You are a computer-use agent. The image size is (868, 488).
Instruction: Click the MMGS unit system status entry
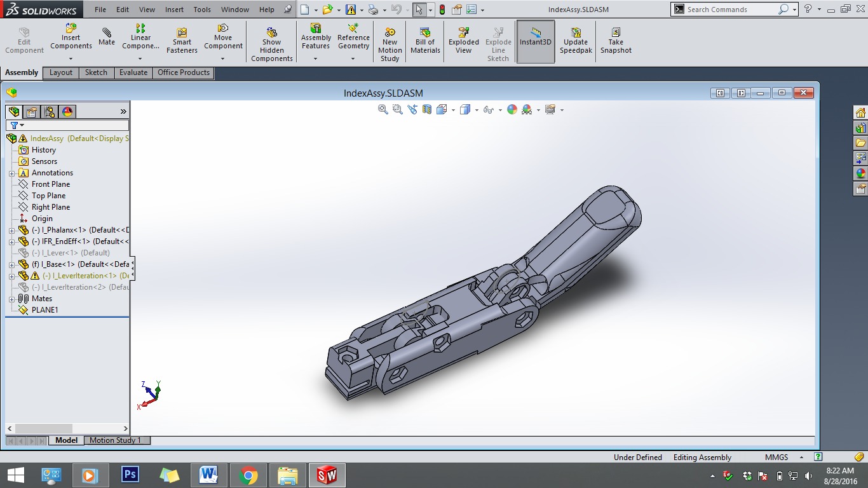point(776,457)
